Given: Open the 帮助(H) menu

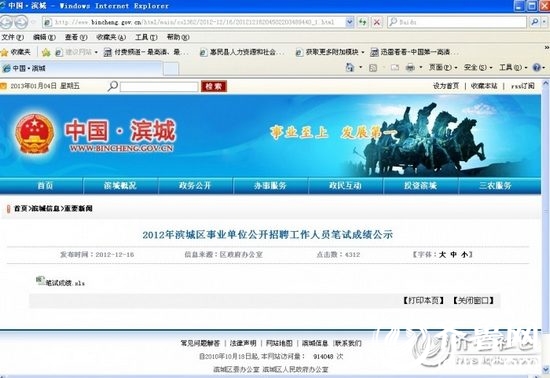Looking at the screenshot, I should point(178,37).
